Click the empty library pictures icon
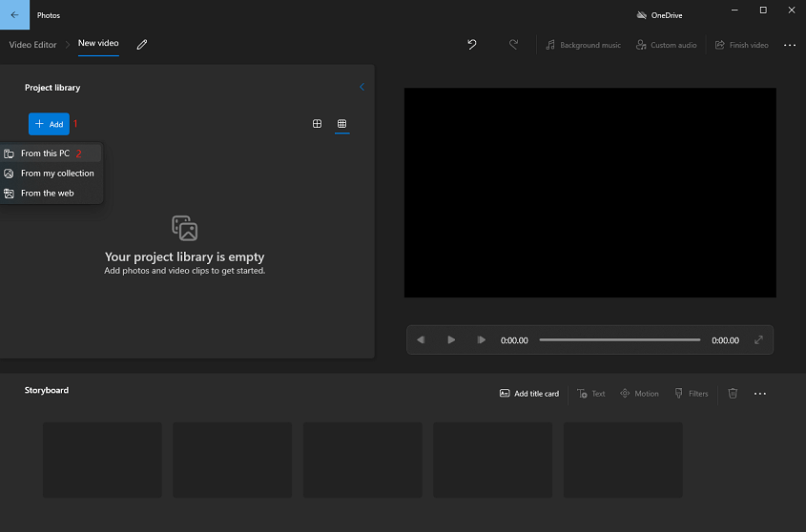 click(184, 228)
